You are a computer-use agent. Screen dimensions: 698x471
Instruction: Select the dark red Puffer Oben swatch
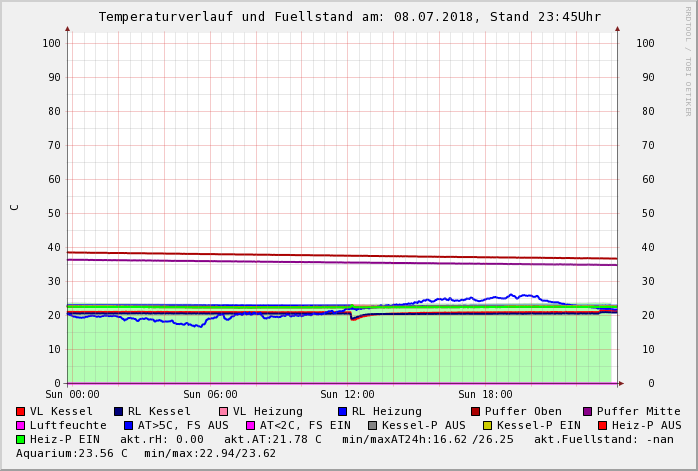coord(476,411)
